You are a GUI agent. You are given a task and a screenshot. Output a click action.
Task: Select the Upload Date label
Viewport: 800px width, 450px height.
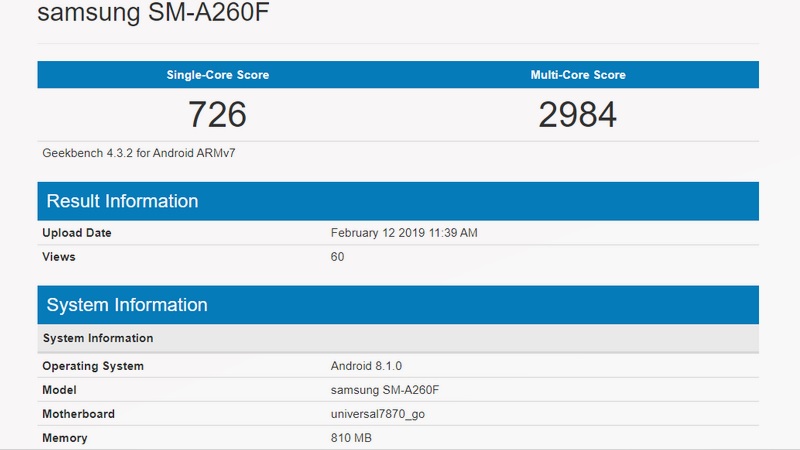(x=77, y=233)
